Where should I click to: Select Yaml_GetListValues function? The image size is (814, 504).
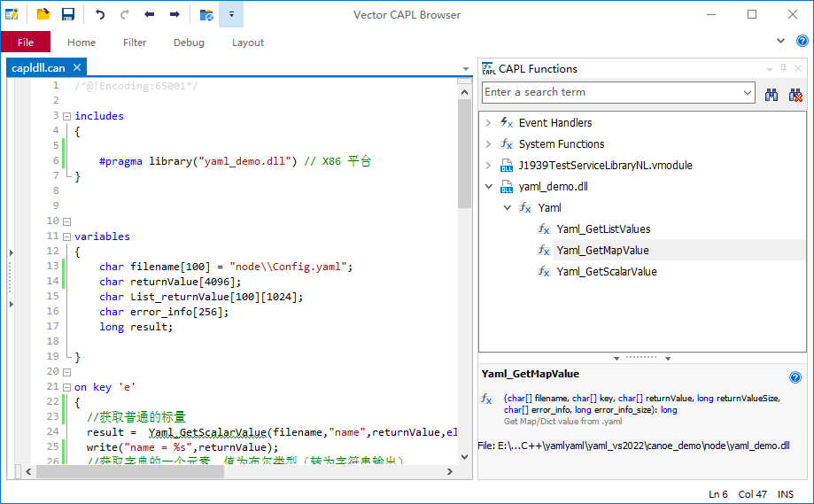pyautogui.click(x=603, y=229)
